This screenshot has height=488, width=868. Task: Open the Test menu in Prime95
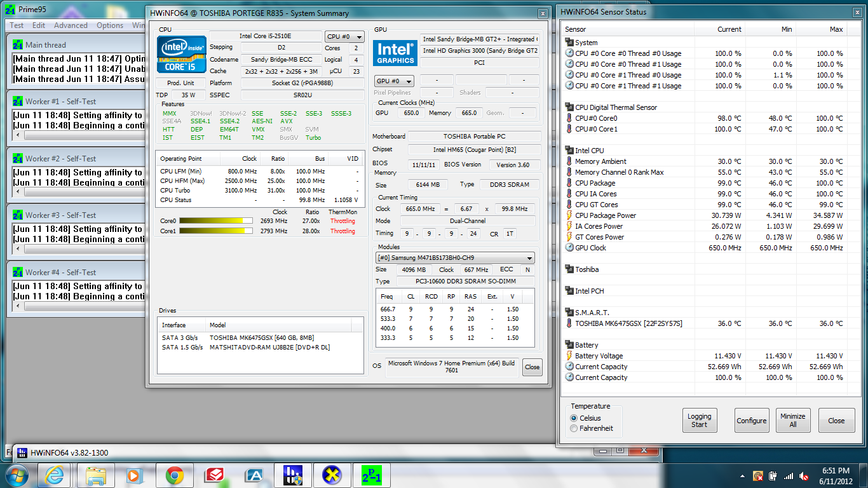[x=17, y=25]
